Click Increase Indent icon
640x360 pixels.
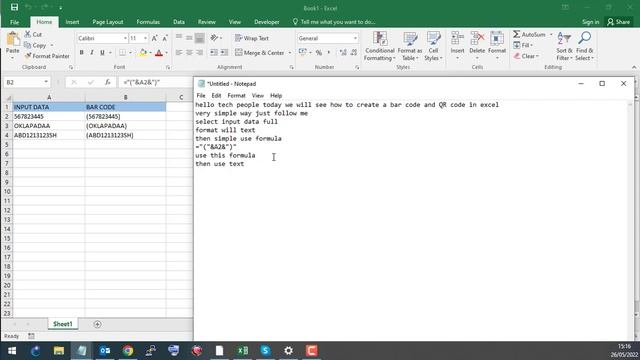(224, 53)
